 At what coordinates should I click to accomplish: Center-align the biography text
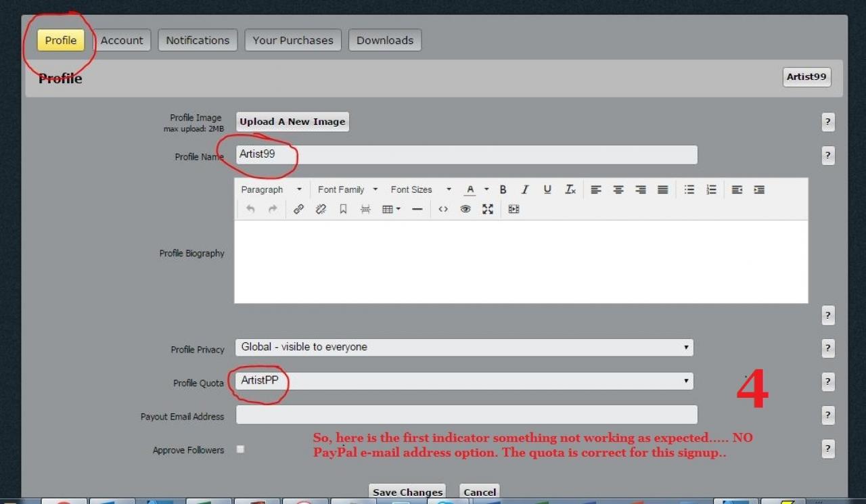[x=618, y=190]
